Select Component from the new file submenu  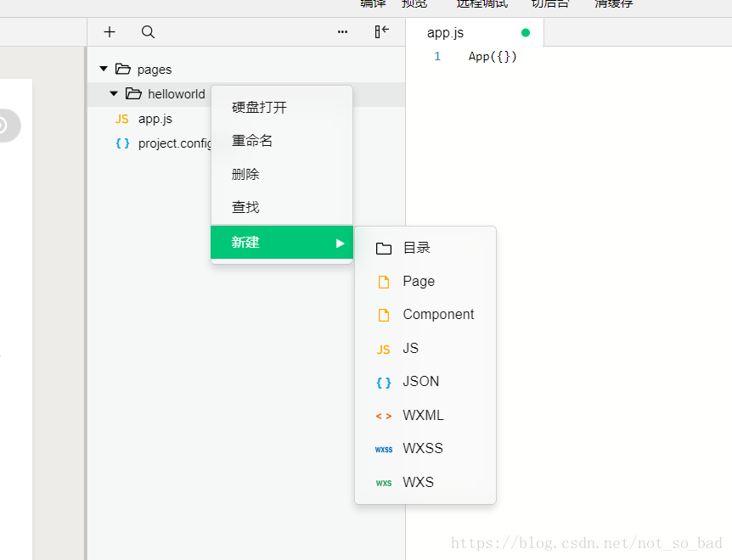coord(436,314)
